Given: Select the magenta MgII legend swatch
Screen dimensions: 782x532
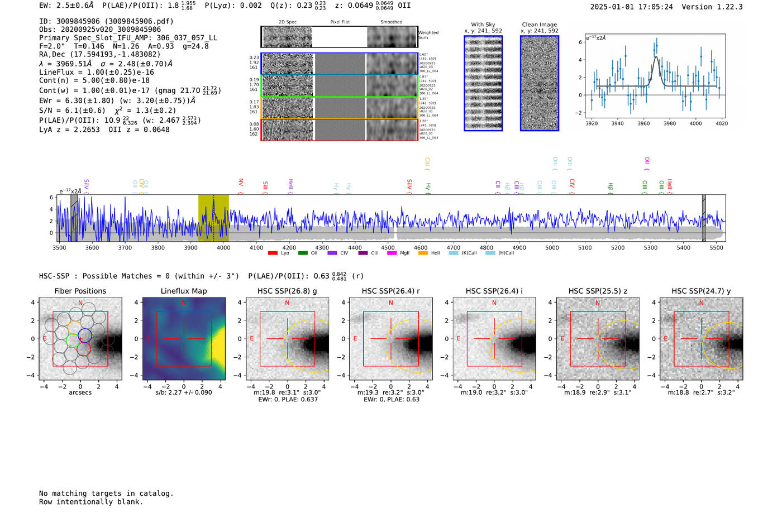Looking at the screenshot, I should (x=393, y=253).
